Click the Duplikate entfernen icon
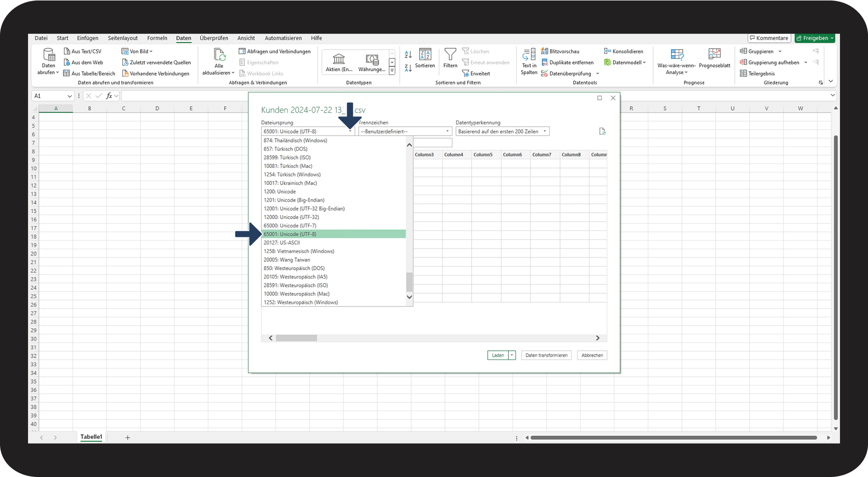The width and height of the screenshot is (868, 477). point(545,63)
